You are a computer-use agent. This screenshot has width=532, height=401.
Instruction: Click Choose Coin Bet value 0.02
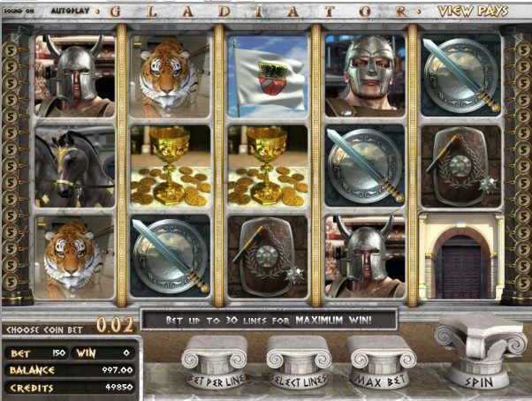click(x=115, y=325)
